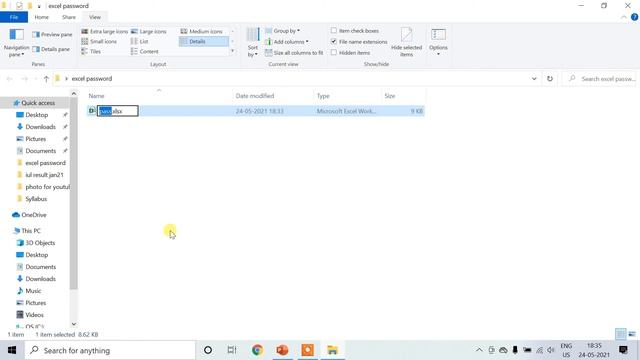Screen dimensions: 640x360
Task: Select List layout
Action: pos(140,42)
